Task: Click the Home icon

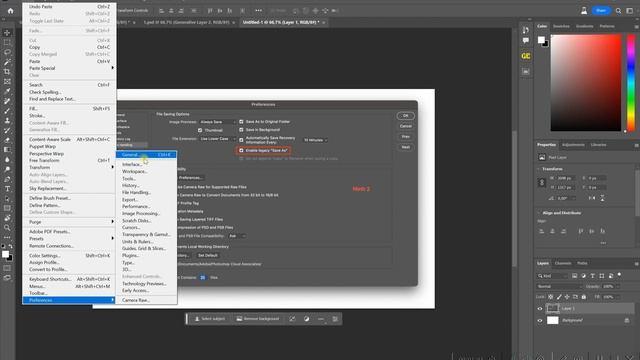Action: pos(10,11)
